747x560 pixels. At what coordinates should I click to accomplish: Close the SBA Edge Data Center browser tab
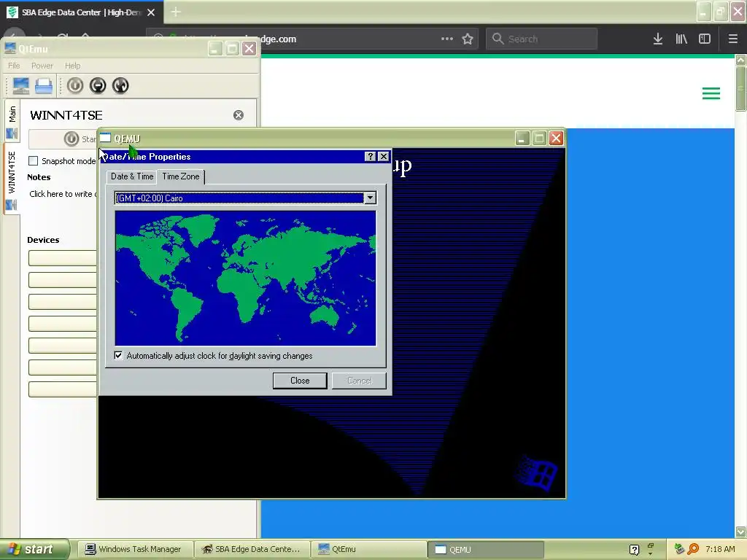tap(151, 12)
